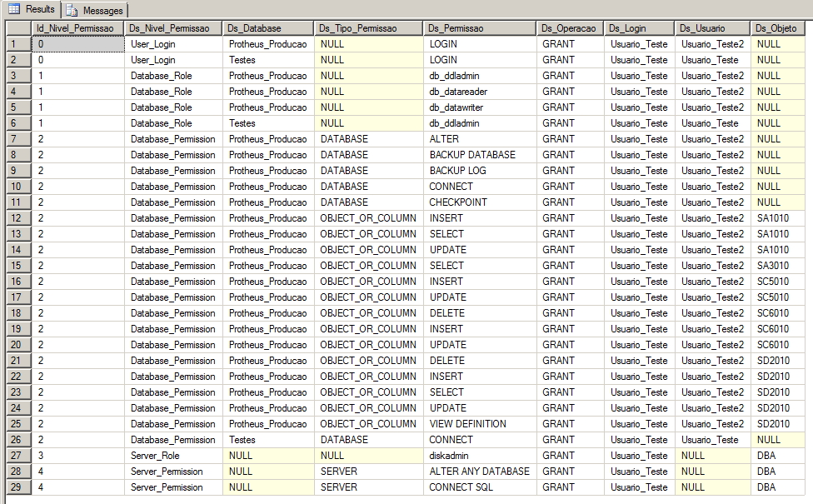
Task: Select the Ds_Objeto column header
Action: (x=779, y=27)
